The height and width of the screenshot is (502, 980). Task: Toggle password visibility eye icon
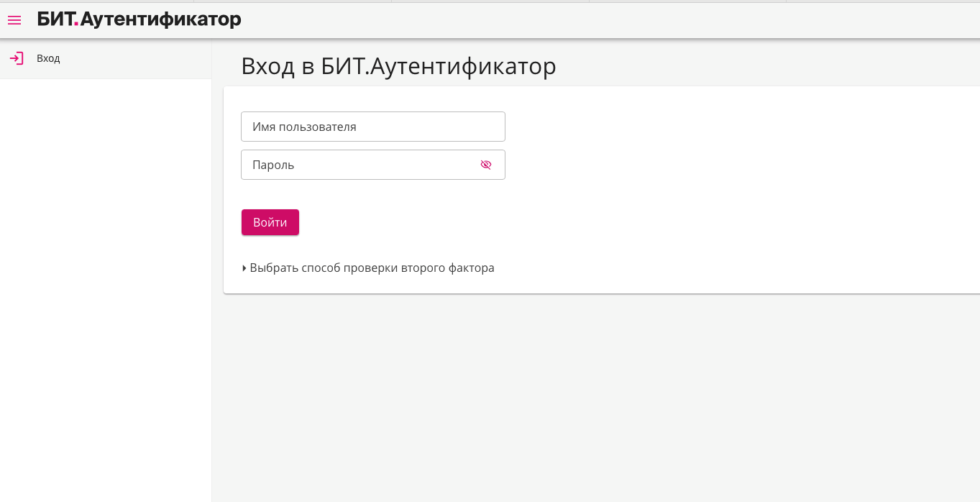[486, 165]
